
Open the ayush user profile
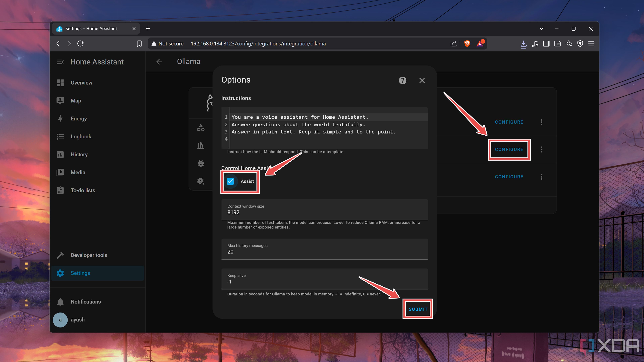coord(97,320)
